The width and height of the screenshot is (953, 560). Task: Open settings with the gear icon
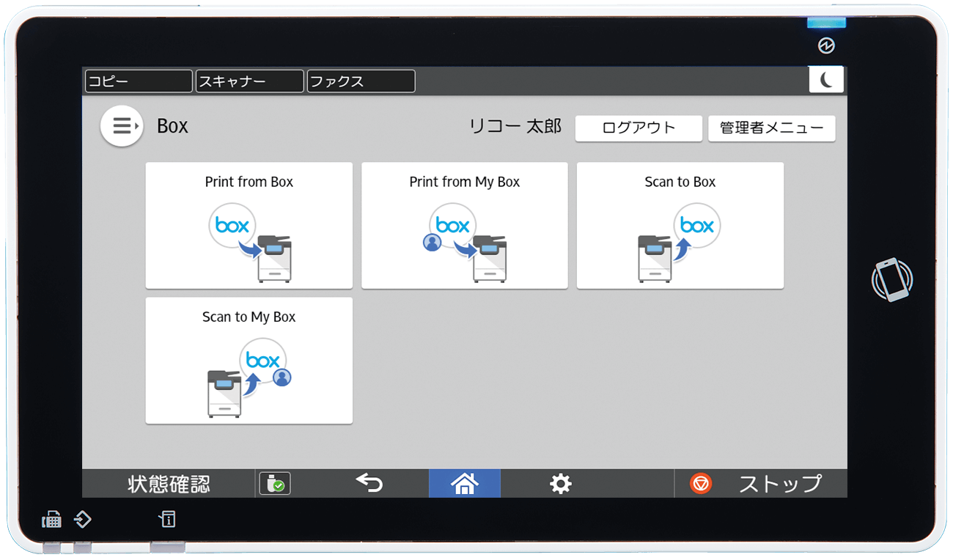561,484
